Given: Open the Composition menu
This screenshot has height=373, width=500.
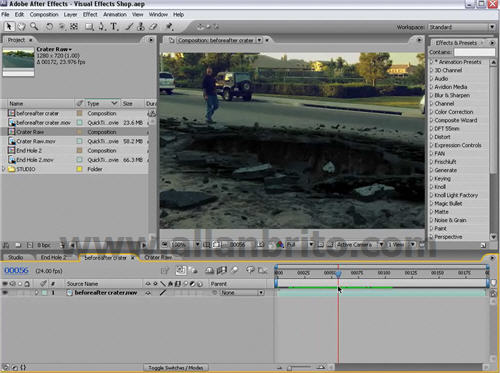Looking at the screenshot, I should (44, 14).
